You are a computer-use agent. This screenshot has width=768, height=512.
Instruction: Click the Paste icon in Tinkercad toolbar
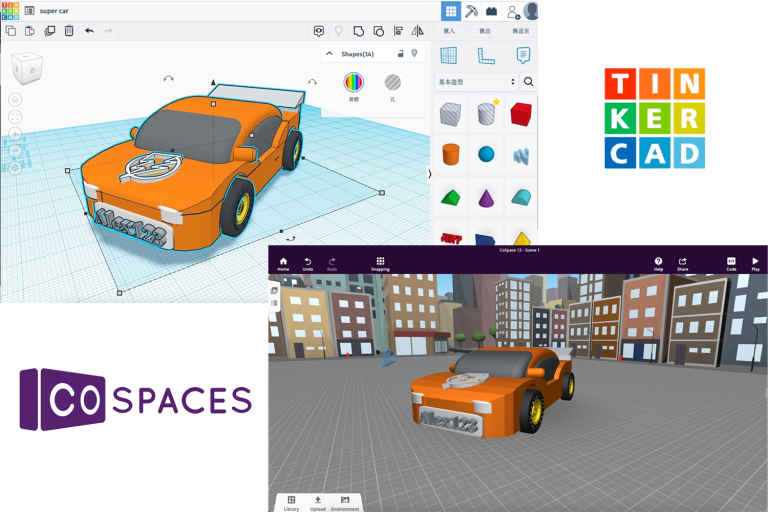pyautogui.click(x=29, y=31)
